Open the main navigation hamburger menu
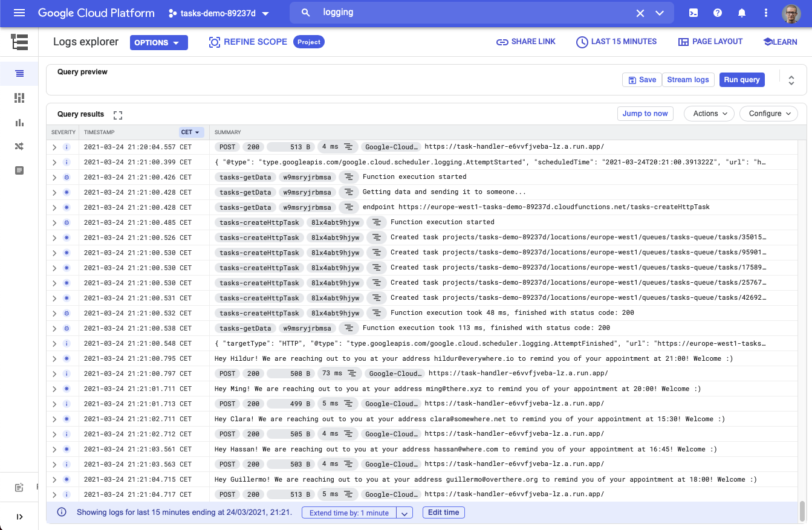This screenshot has width=812, height=530. click(x=19, y=13)
